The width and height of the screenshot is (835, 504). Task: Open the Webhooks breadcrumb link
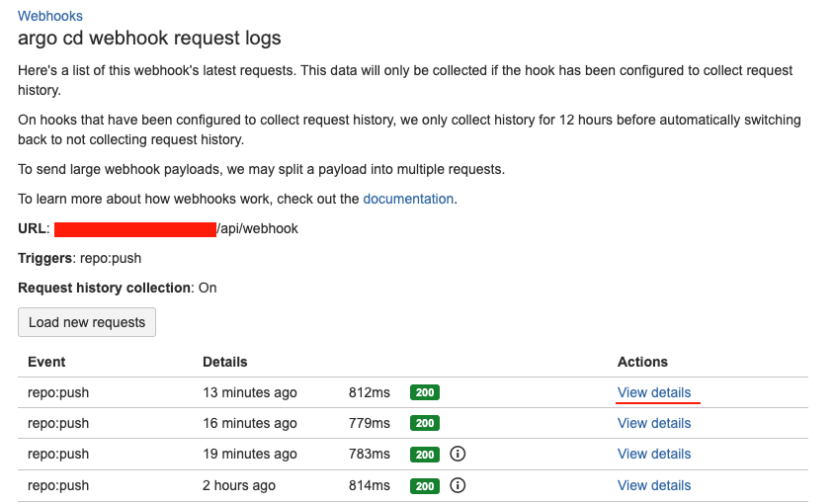[50, 16]
